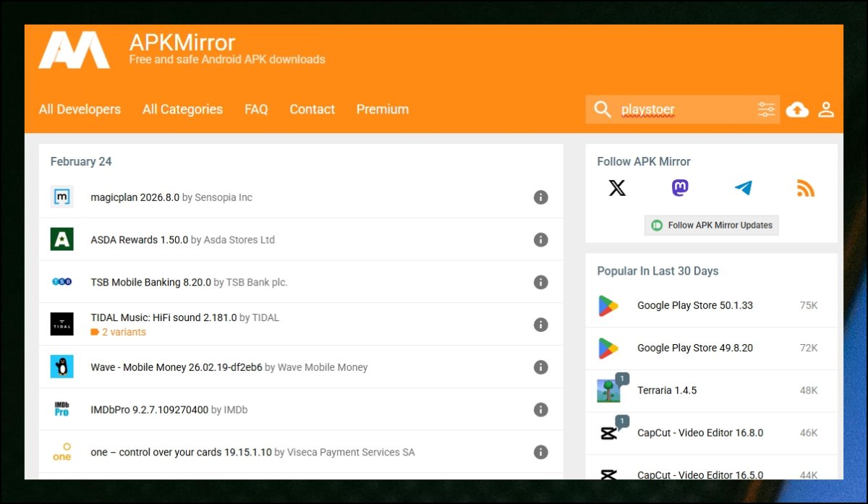The width and height of the screenshot is (868, 504).
Task: Open TIDAL Music: HiFi sound 2.181.0
Action: tap(164, 317)
